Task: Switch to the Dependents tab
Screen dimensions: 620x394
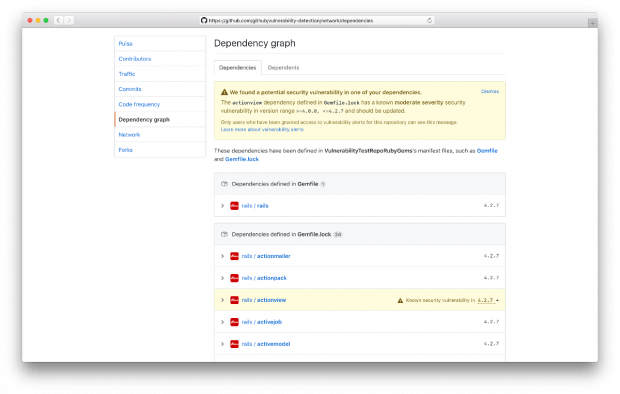Action: click(284, 68)
